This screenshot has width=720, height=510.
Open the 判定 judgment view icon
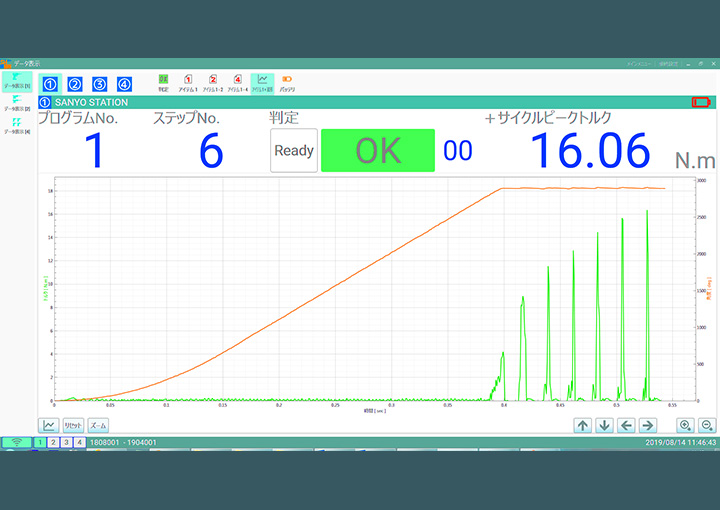pyautogui.click(x=163, y=82)
